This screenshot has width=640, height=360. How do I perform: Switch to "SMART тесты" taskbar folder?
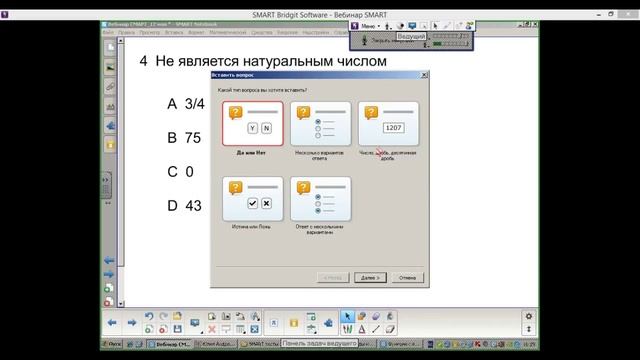click(x=260, y=344)
